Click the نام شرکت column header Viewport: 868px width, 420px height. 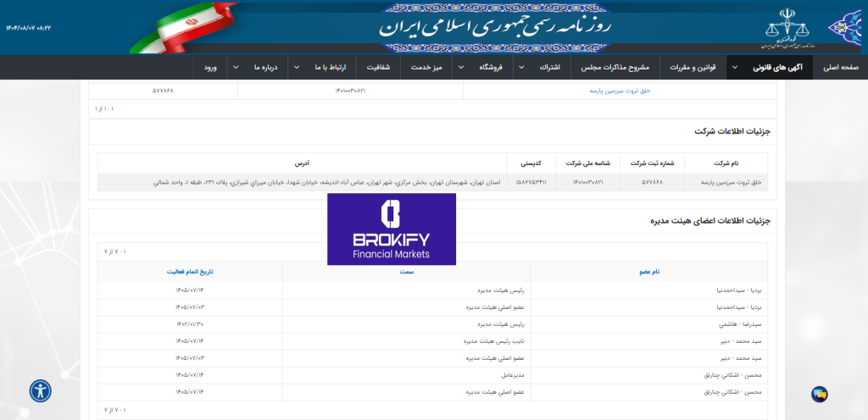point(726,163)
